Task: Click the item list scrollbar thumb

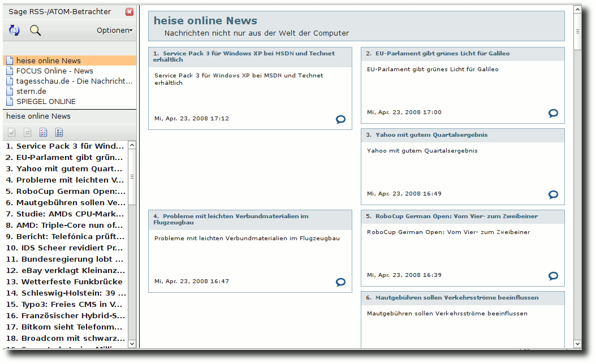Action: [x=132, y=177]
